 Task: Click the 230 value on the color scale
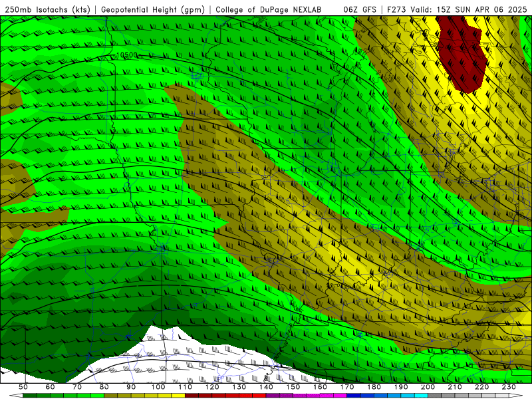point(509,387)
